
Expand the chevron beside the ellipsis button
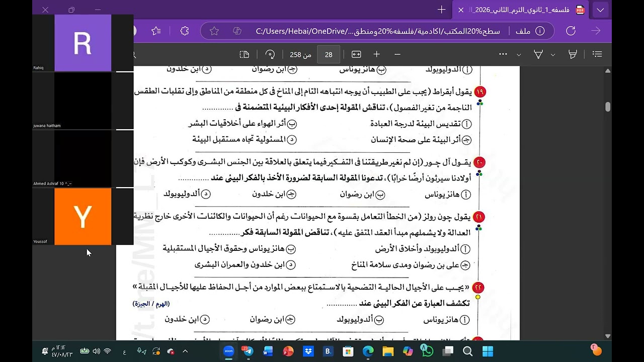tap(519, 54)
